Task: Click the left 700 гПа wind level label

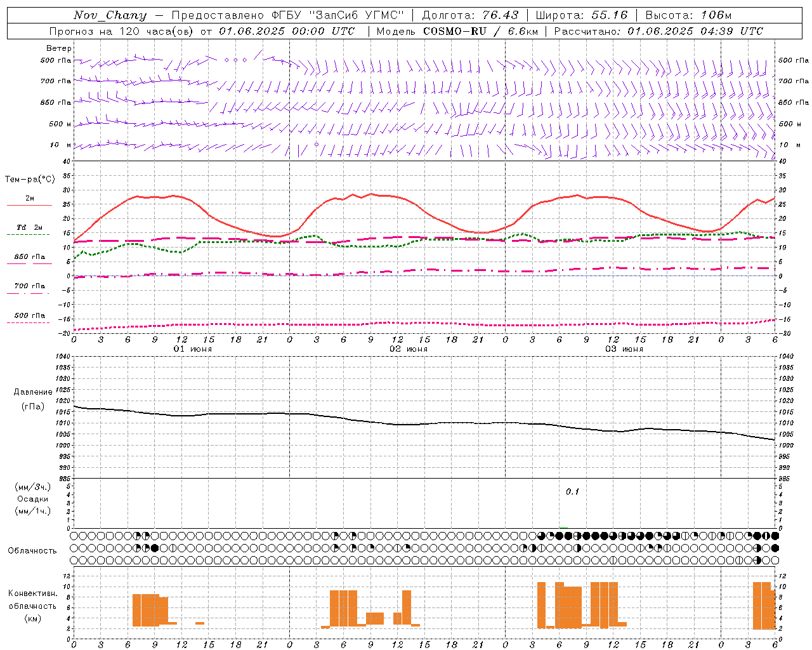Action: pos(56,81)
